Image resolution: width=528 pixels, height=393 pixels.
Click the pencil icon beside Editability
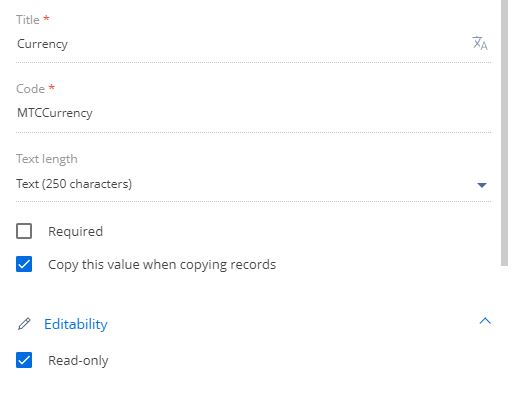click(24, 324)
